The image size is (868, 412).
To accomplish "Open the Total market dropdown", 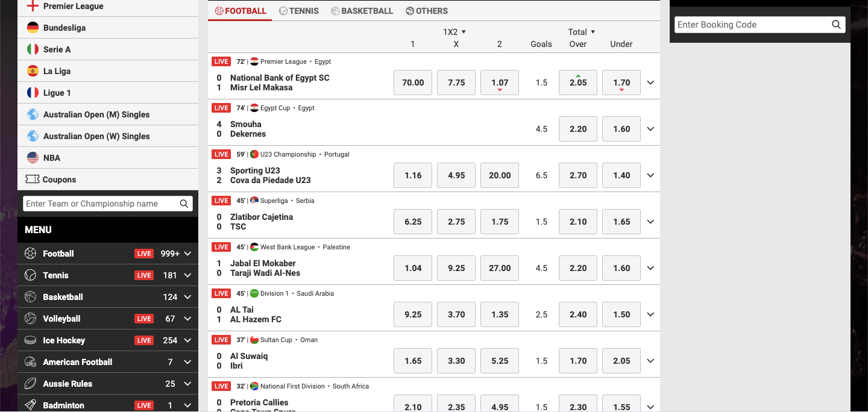I will tap(582, 31).
